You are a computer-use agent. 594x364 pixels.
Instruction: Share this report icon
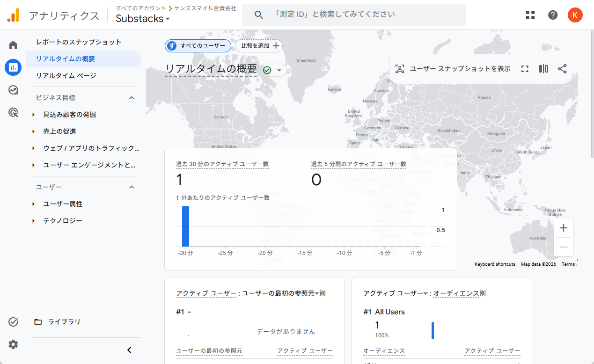click(x=562, y=69)
